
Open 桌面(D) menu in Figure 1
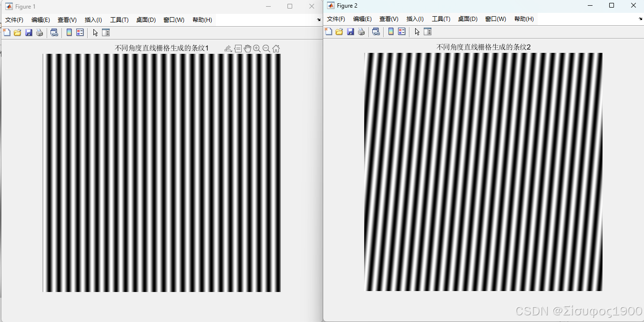pyautogui.click(x=146, y=20)
